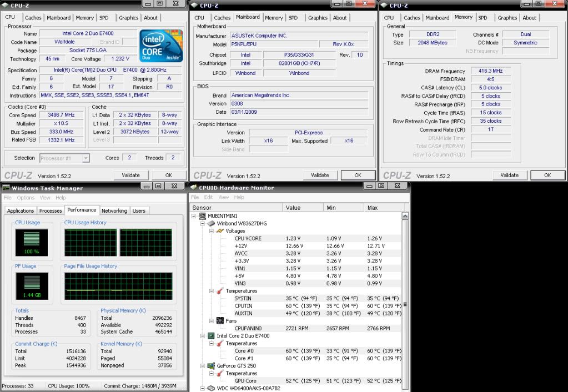The image size is (568, 392).
Task: Open the Help menu in Hardware Monitor
Action: [x=239, y=198]
